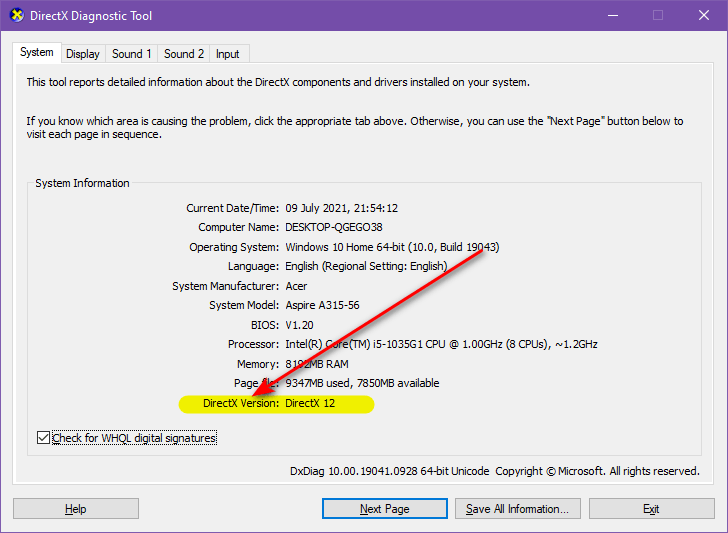
Task: Click the System Model label
Action: 244,305
